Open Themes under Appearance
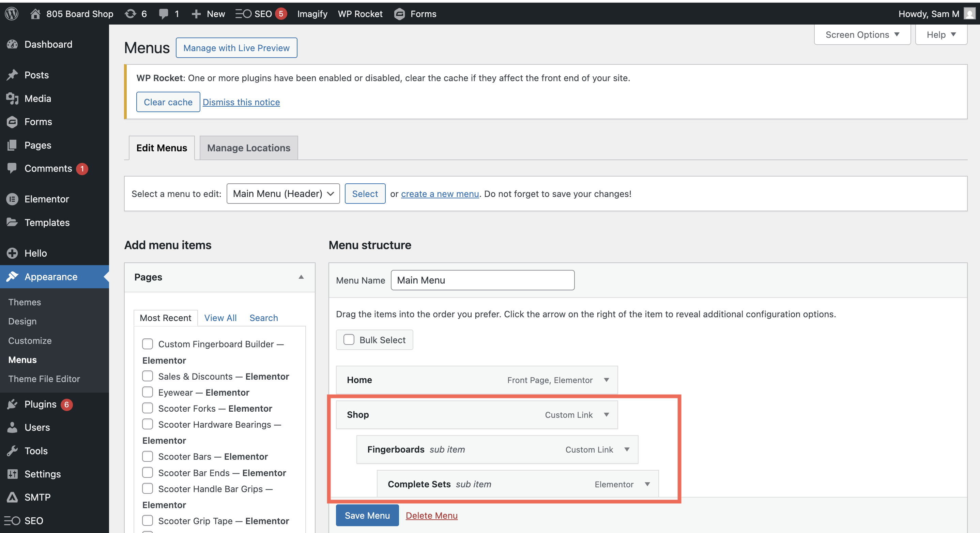Viewport: 980px width, 533px height. coord(25,302)
